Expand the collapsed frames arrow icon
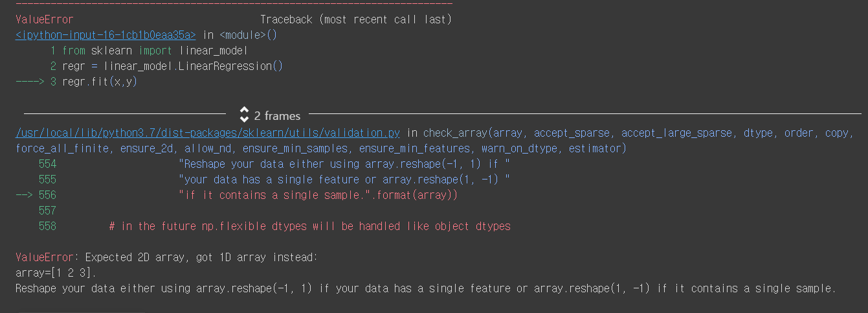868x313 pixels. [244, 115]
